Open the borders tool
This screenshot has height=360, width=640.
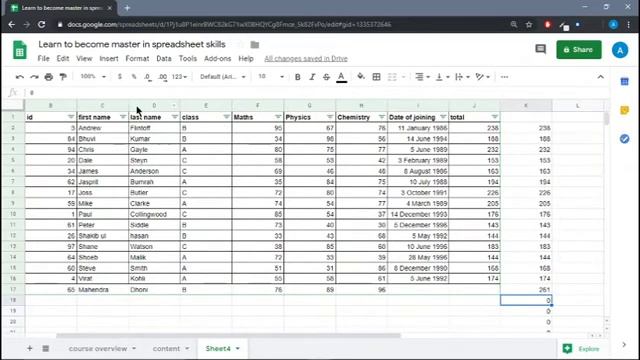376,77
